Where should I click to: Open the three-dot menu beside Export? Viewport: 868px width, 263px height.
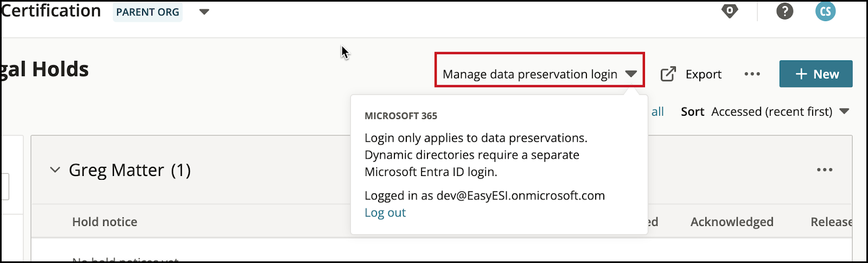coord(752,74)
